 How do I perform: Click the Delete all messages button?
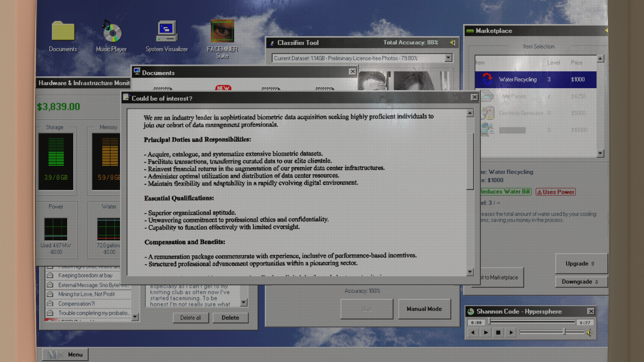tap(190, 318)
